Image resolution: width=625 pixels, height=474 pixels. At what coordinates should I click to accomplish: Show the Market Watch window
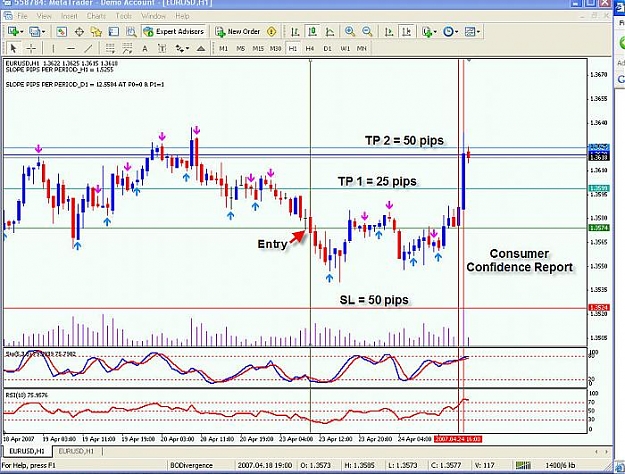(61, 31)
